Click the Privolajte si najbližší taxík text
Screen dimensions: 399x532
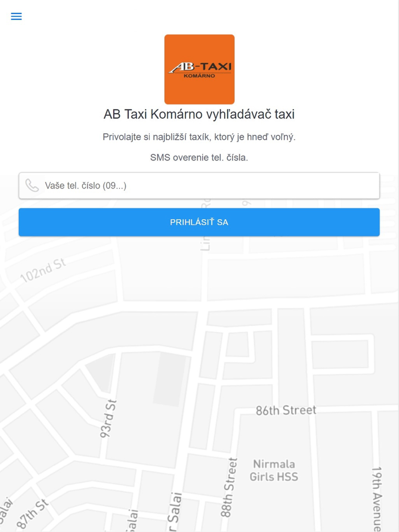click(199, 137)
